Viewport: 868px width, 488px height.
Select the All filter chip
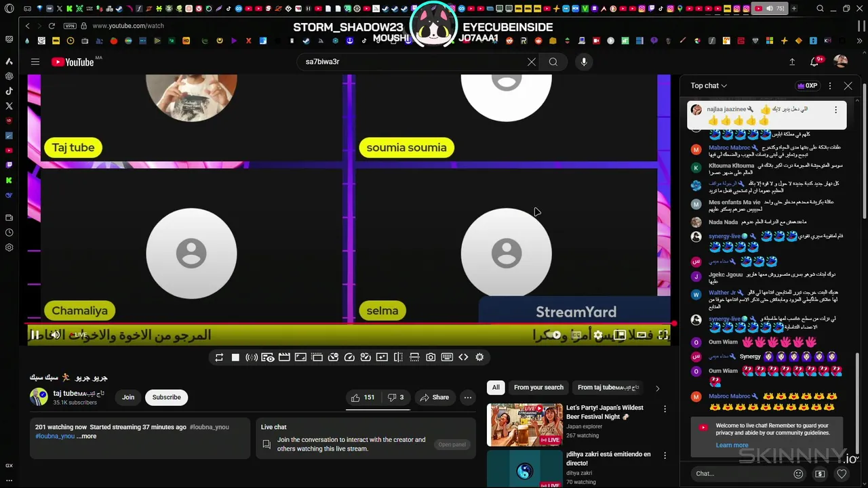click(496, 388)
